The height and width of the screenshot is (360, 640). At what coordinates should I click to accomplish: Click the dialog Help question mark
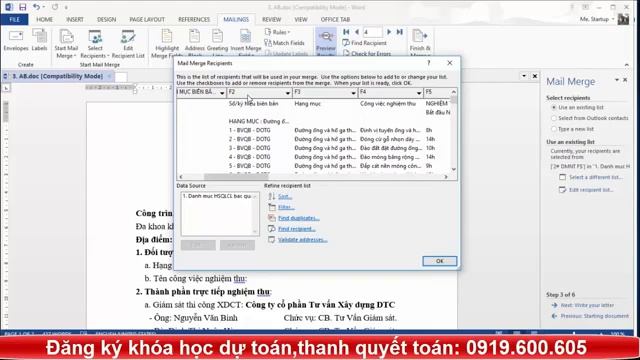click(429, 63)
